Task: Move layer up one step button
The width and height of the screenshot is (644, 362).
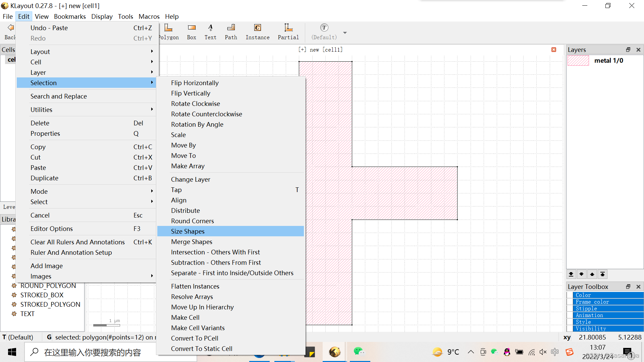Action: pos(592,274)
